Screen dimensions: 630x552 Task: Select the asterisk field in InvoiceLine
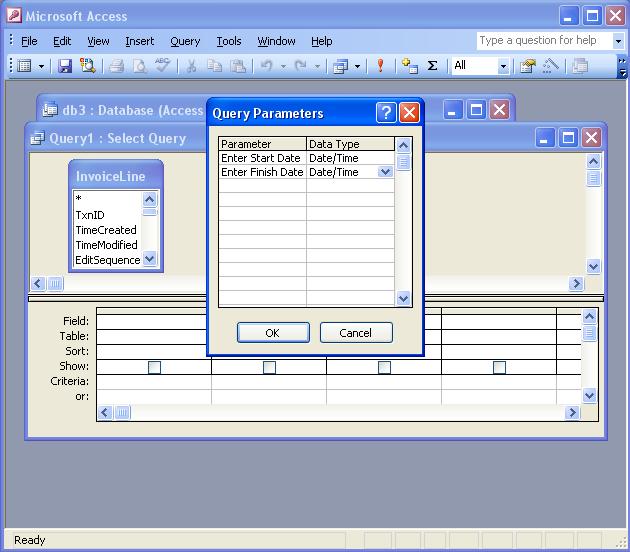click(108, 199)
